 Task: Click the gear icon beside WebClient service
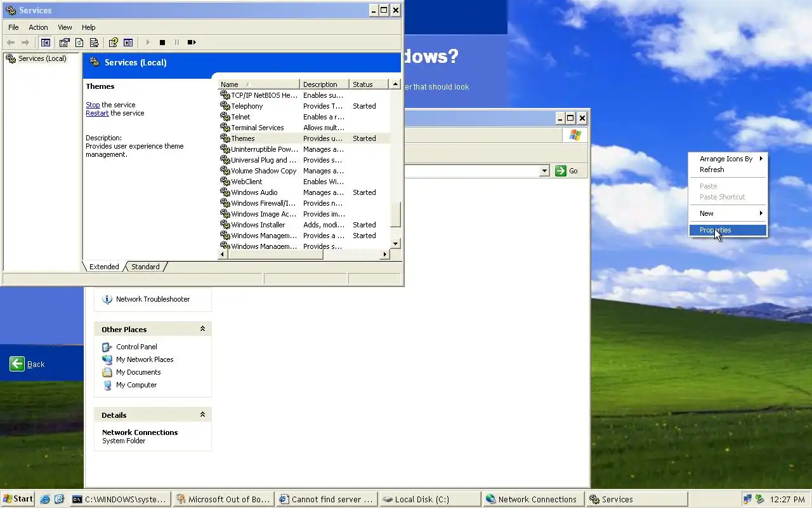click(x=225, y=182)
